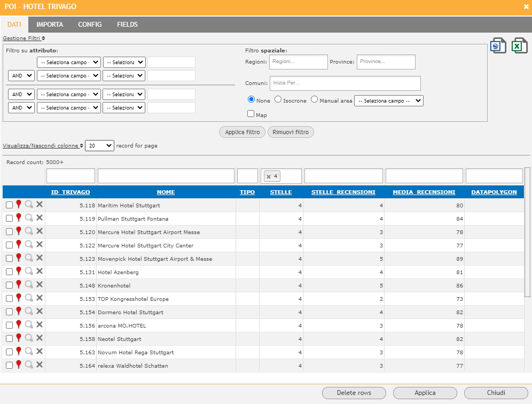The image size is (532, 404).
Task: Open first attribute row operator dropdown
Action: [x=124, y=62]
